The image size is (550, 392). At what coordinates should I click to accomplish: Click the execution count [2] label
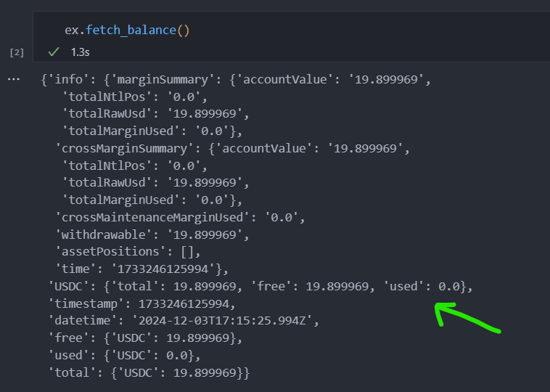[x=16, y=52]
